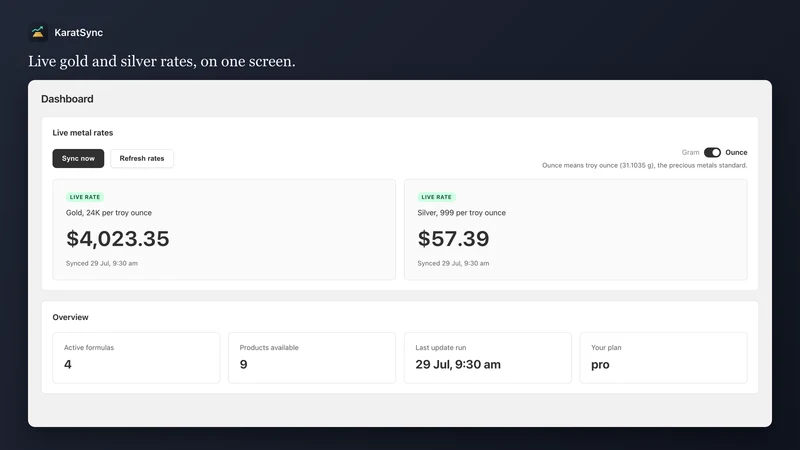Click the Live metal rates heading
The height and width of the screenshot is (450, 800).
pos(83,133)
